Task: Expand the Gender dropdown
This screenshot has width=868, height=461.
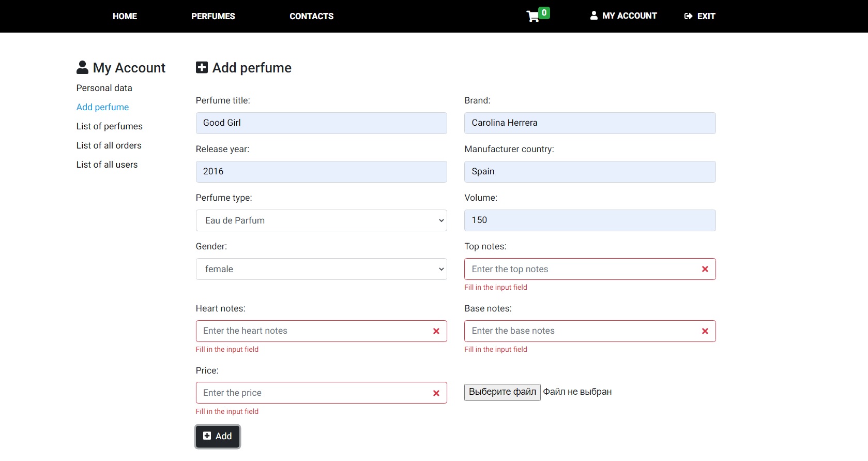Action: pyautogui.click(x=321, y=269)
